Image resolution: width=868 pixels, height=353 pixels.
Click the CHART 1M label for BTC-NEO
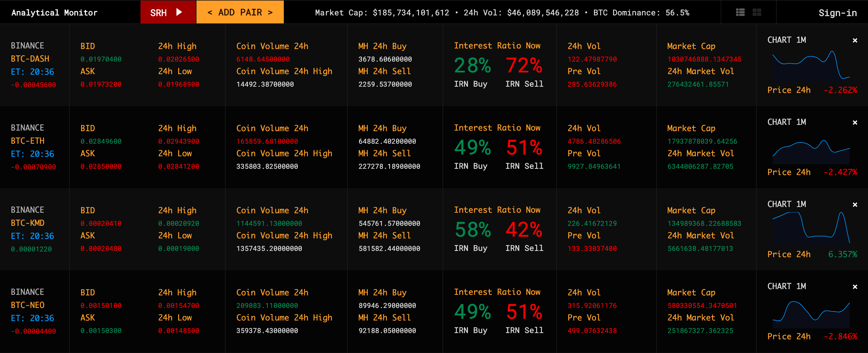click(x=786, y=286)
